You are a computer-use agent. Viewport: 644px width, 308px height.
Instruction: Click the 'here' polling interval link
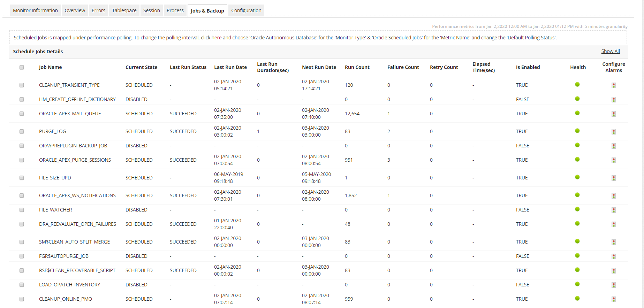[216, 38]
